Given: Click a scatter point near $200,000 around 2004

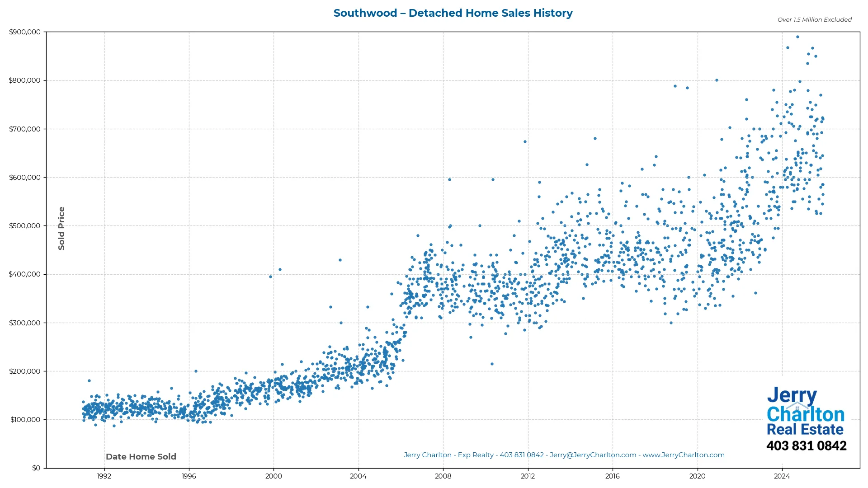Looking at the screenshot, I should click(357, 371).
